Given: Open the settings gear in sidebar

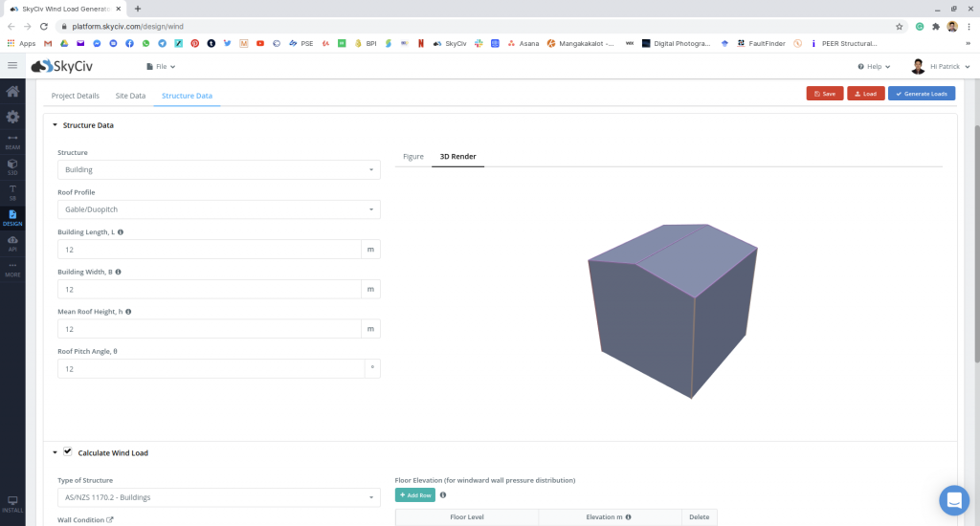Looking at the screenshot, I should point(12,117).
